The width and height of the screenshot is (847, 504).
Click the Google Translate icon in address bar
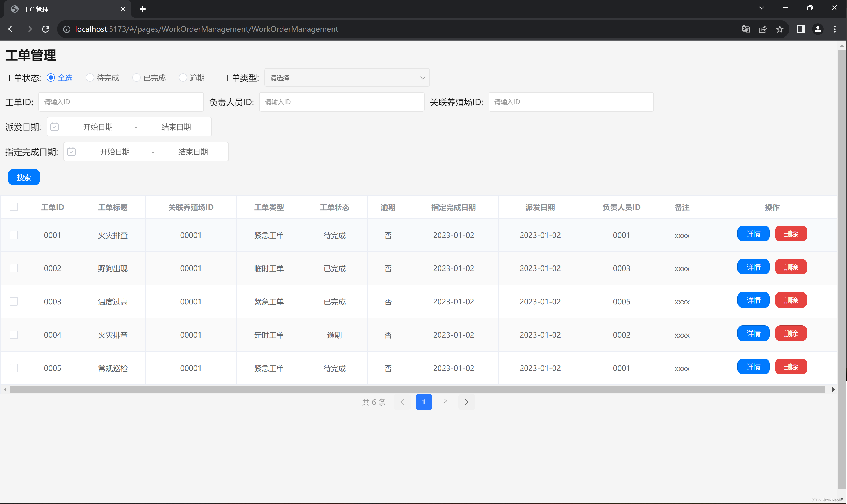coord(745,29)
